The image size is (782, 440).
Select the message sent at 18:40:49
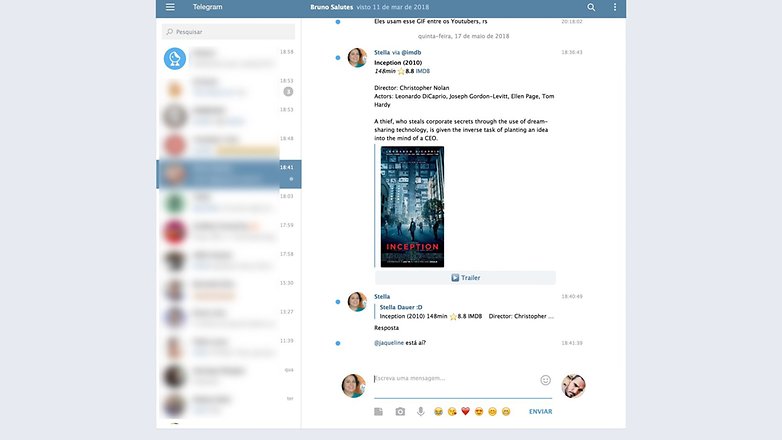(338, 302)
